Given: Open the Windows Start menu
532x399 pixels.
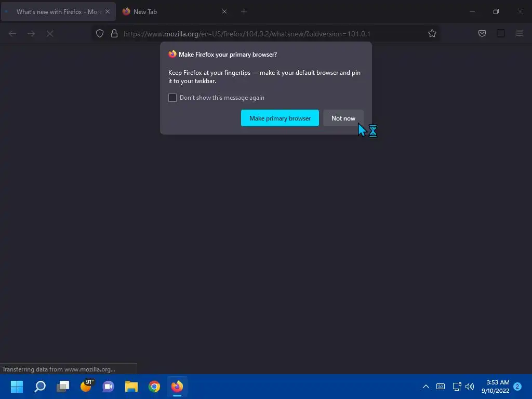Looking at the screenshot, I should tap(17, 387).
